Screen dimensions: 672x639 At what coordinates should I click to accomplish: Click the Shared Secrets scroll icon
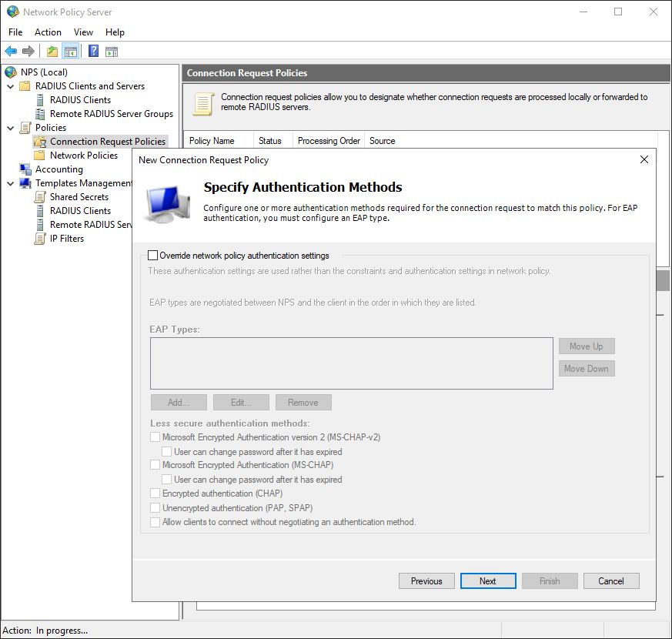coord(40,197)
